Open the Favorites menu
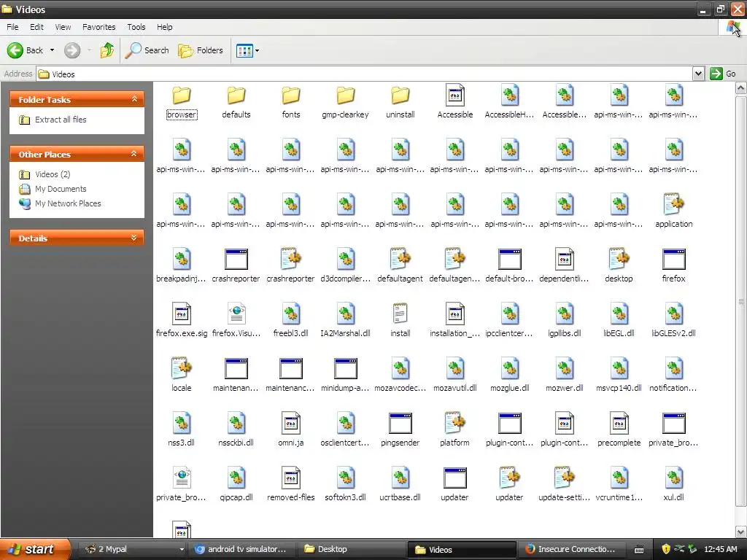 [98, 27]
